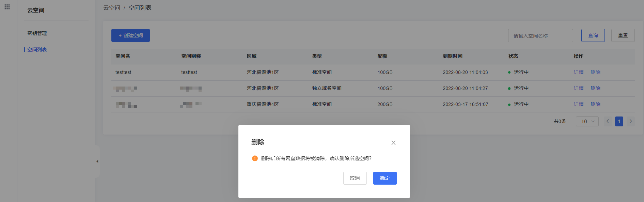Cancel deletion with the 取消 button
Viewport: 644px width, 202px height.
coord(355,178)
